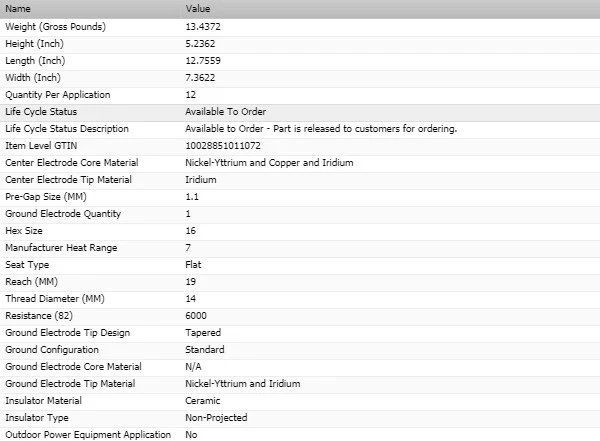Click the Value column header
This screenshot has height=441, width=600.
[x=198, y=8]
